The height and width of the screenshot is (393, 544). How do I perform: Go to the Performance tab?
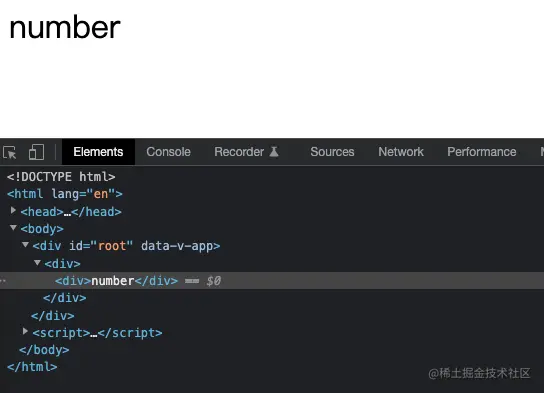pos(482,152)
